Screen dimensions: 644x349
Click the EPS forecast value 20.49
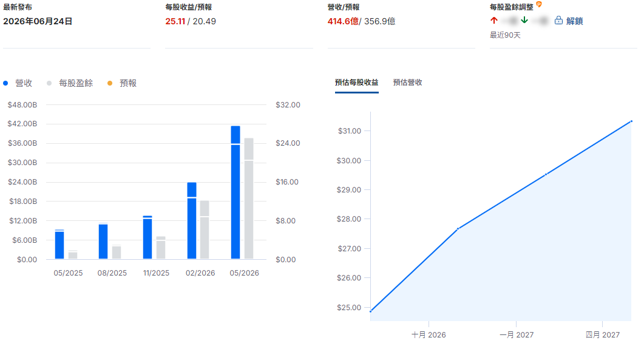pos(204,21)
